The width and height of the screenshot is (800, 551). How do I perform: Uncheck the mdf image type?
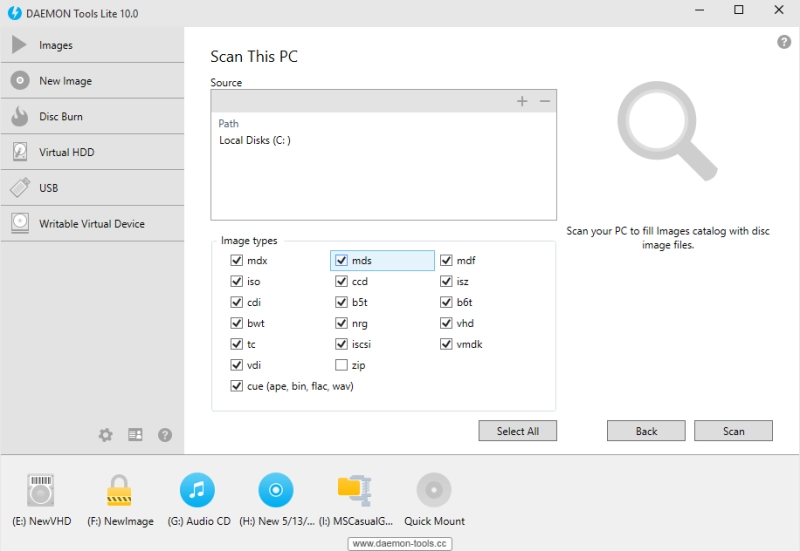coord(446,260)
